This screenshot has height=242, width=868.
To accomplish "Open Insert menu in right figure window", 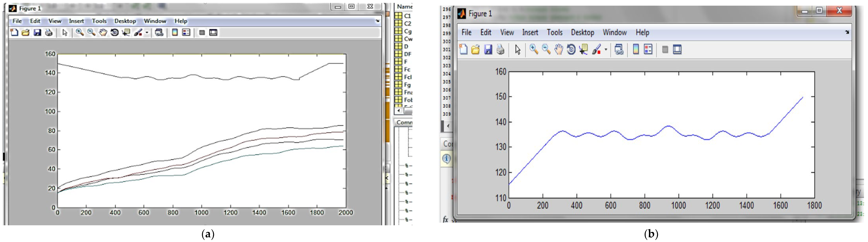I will coord(530,33).
